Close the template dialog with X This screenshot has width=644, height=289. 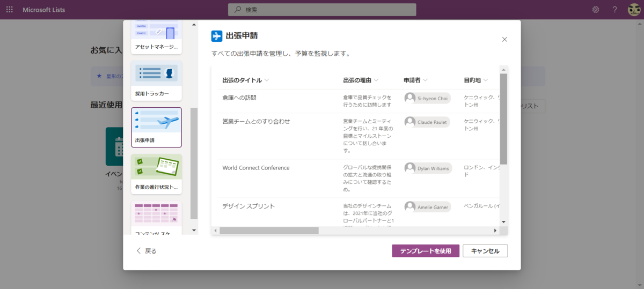504,39
